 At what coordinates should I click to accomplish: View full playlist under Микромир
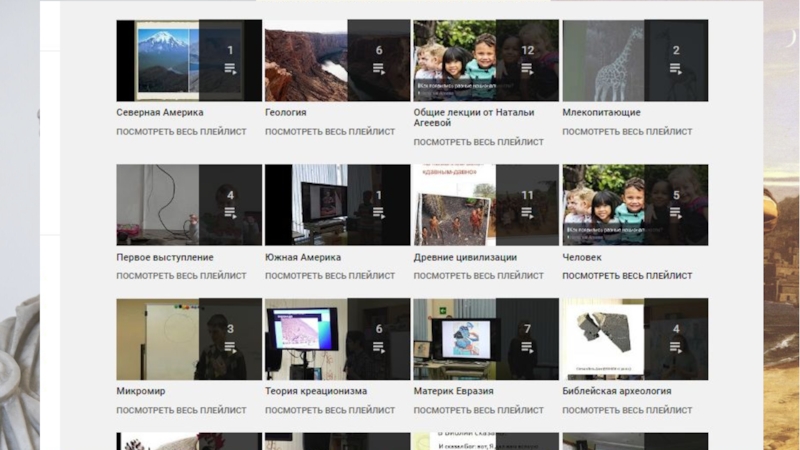point(181,410)
